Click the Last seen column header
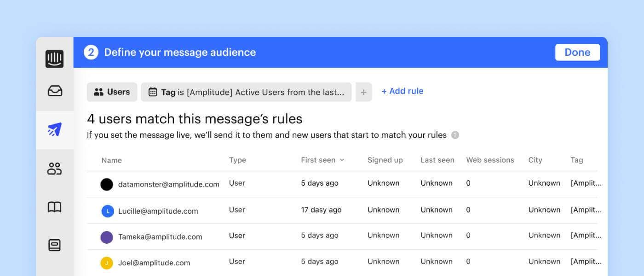The width and height of the screenshot is (644, 276). coord(437,160)
